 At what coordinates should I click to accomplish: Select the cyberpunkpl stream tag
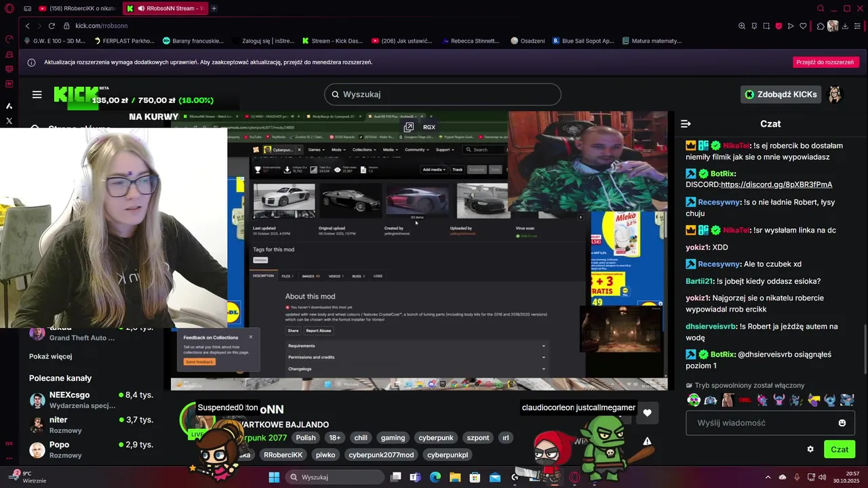448,455
